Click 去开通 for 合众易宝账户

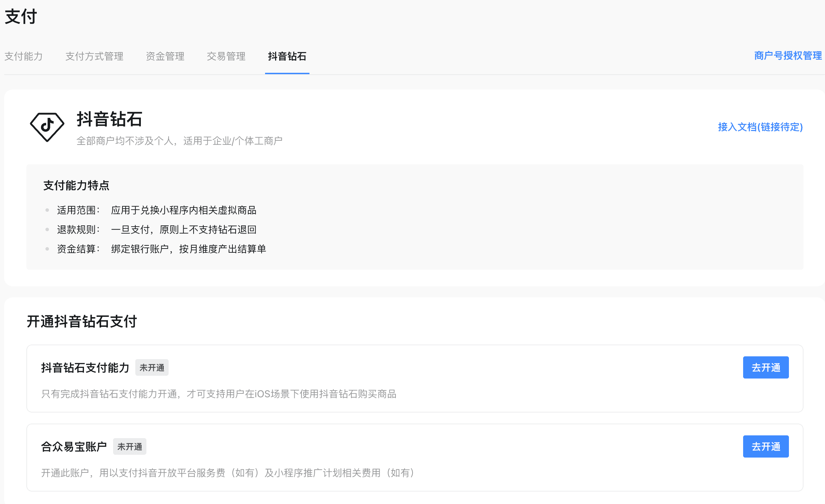(x=765, y=446)
